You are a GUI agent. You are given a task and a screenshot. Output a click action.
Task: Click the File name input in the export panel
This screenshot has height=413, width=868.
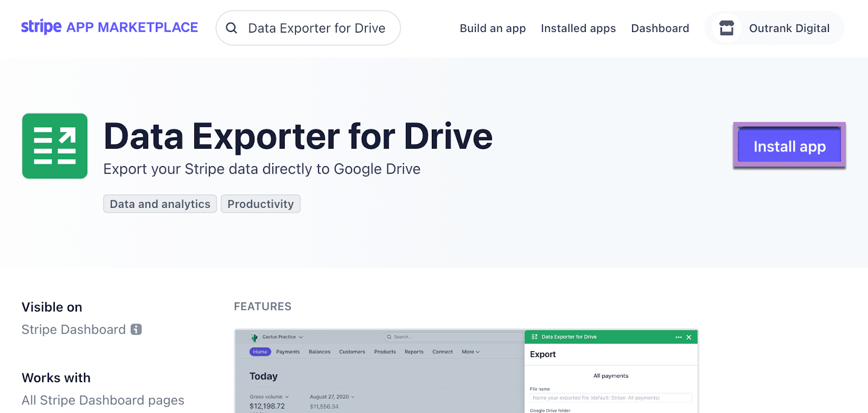tap(610, 398)
